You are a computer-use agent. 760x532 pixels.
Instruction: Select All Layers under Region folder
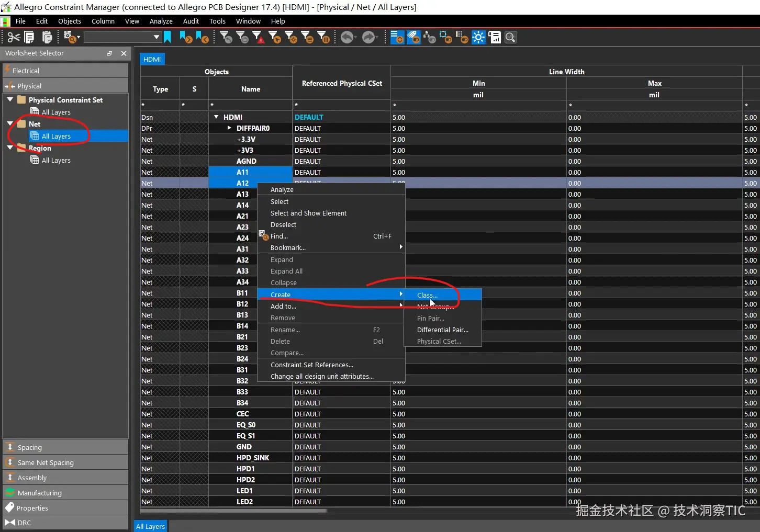pos(56,161)
